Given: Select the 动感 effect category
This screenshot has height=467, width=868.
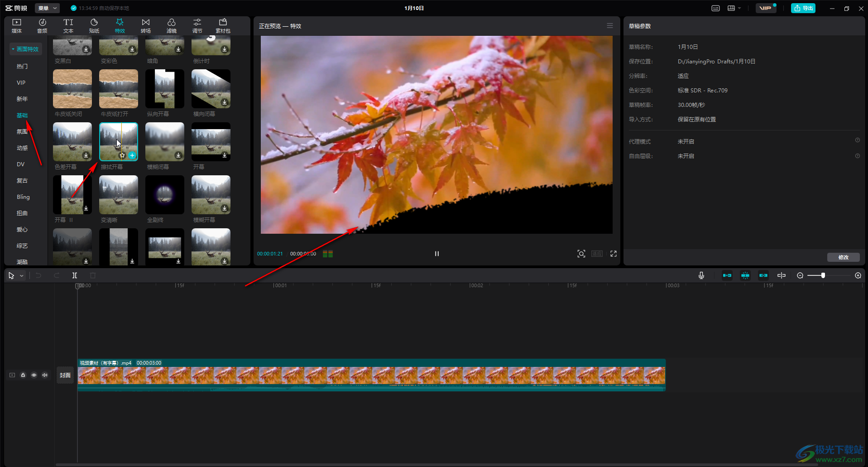Looking at the screenshot, I should pyautogui.click(x=22, y=148).
